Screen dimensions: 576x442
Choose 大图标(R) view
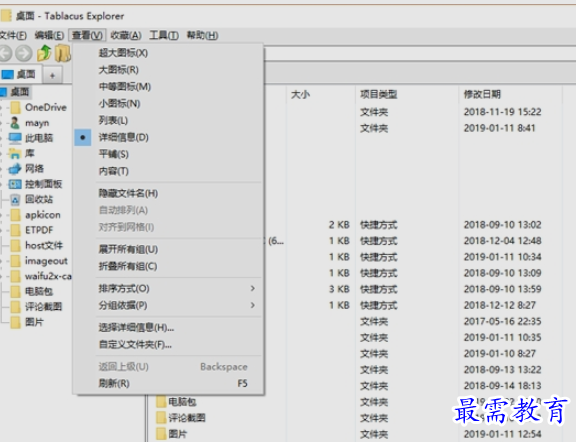tap(168, 70)
